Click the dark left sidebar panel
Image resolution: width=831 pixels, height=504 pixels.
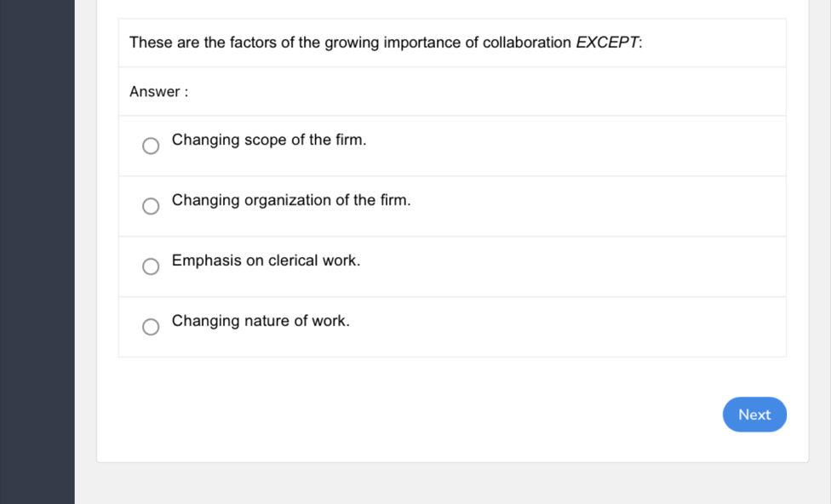(x=37, y=255)
